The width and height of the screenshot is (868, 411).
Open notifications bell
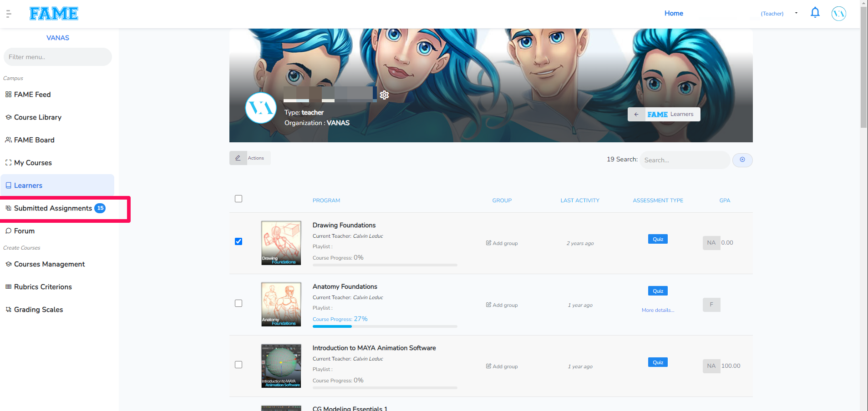point(815,13)
